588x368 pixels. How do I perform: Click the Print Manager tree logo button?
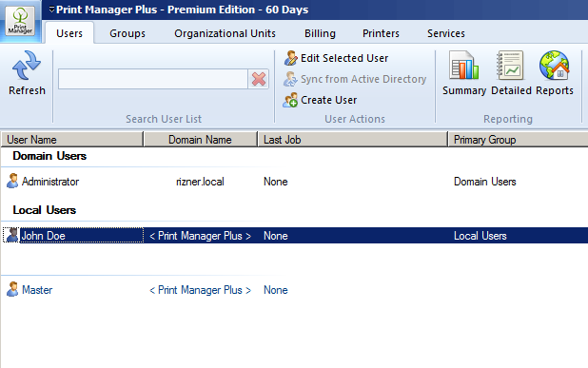20,21
